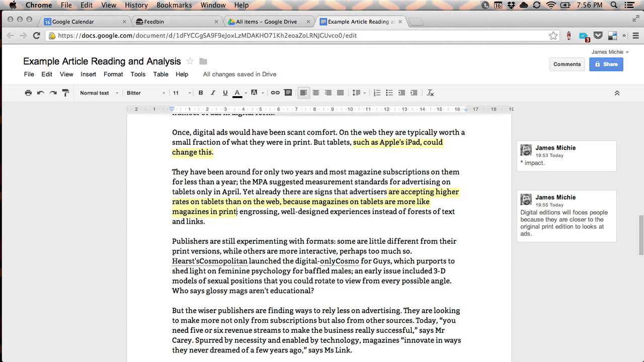The image size is (644, 362).
Task: Set right text alignment
Action: coord(328,93)
